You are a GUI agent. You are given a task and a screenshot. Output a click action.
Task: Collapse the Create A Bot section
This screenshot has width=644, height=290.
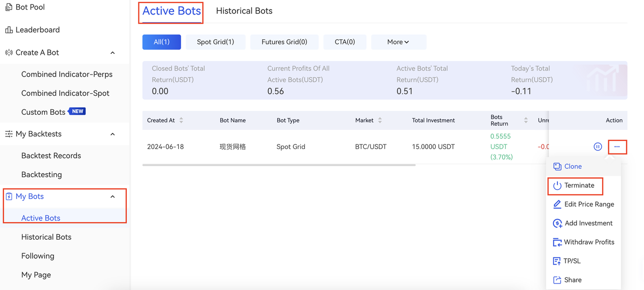[112, 53]
